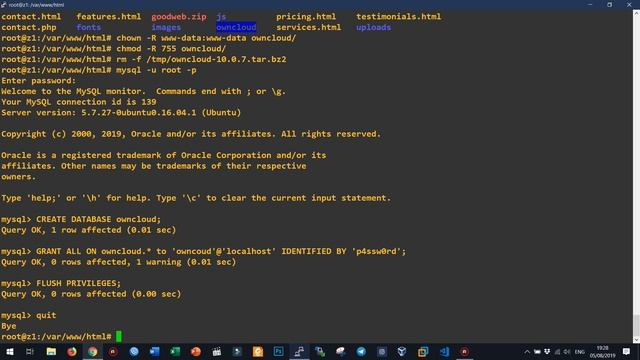Click the 'contact.php' file name
This screenshot has height=360, width=640.
pyautogui.click(x=29, y=27)
